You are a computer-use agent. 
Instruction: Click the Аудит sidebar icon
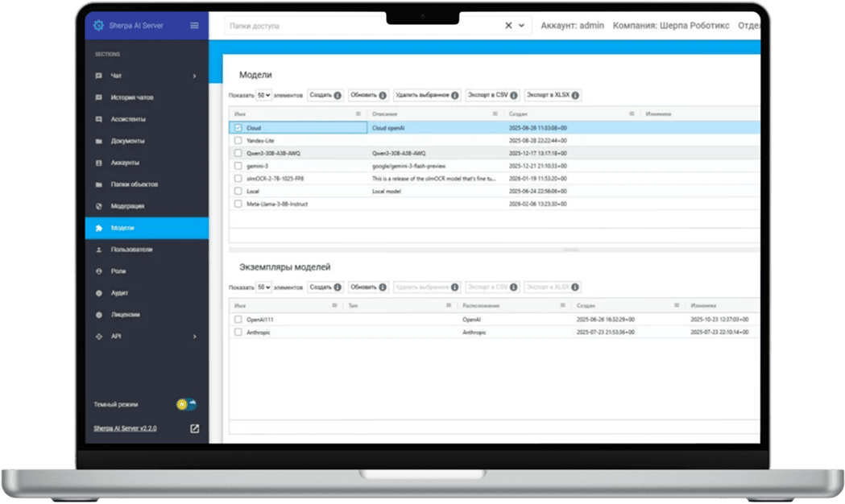[x=98, y=293]
